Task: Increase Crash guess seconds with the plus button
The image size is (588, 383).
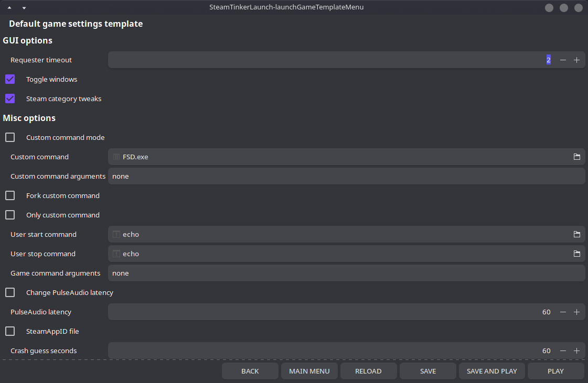Action: point(576,351)
